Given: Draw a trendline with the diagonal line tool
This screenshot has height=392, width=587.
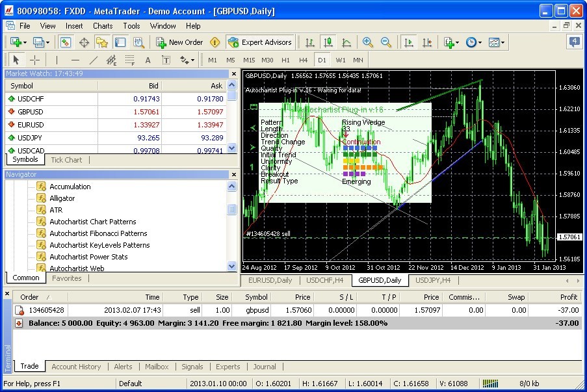Looking at the screenshot, I should pyautogui.click(x=93, y=60).
